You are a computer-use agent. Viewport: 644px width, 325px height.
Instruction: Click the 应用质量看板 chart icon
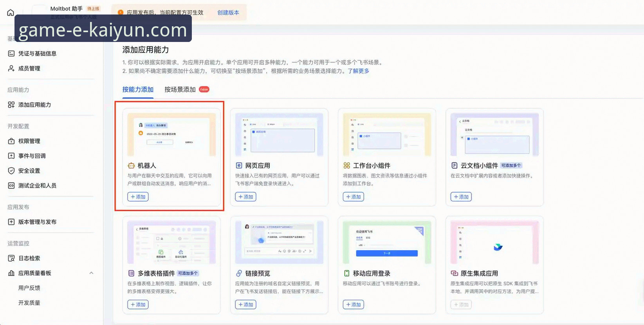[x=11, y=273]
